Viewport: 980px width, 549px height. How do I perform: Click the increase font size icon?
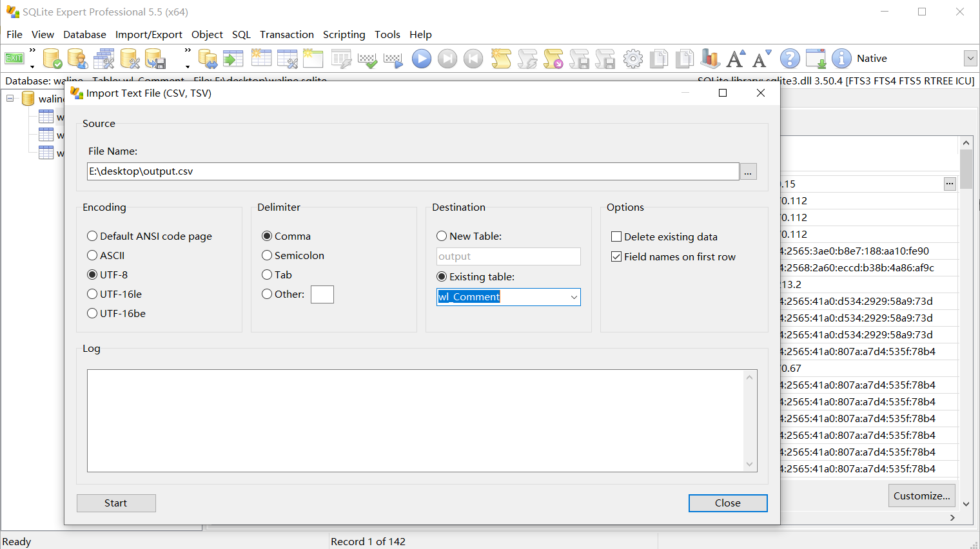pos(736,59)
